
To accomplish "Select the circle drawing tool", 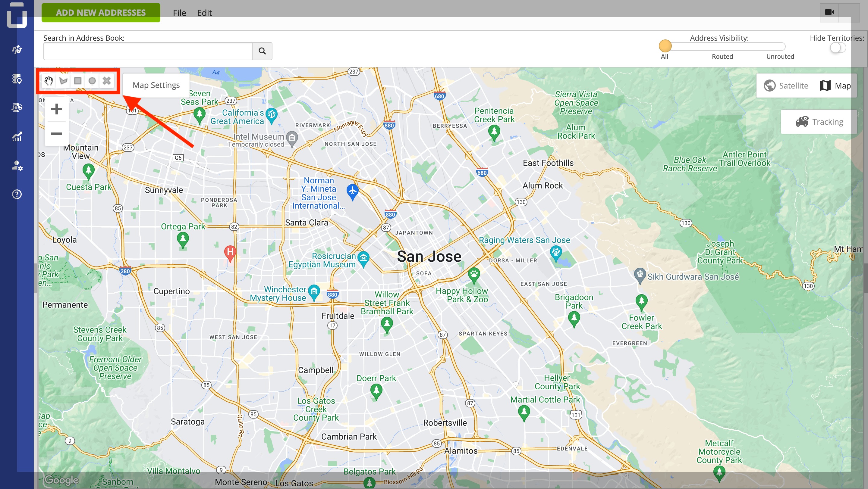I will [92, 81].
